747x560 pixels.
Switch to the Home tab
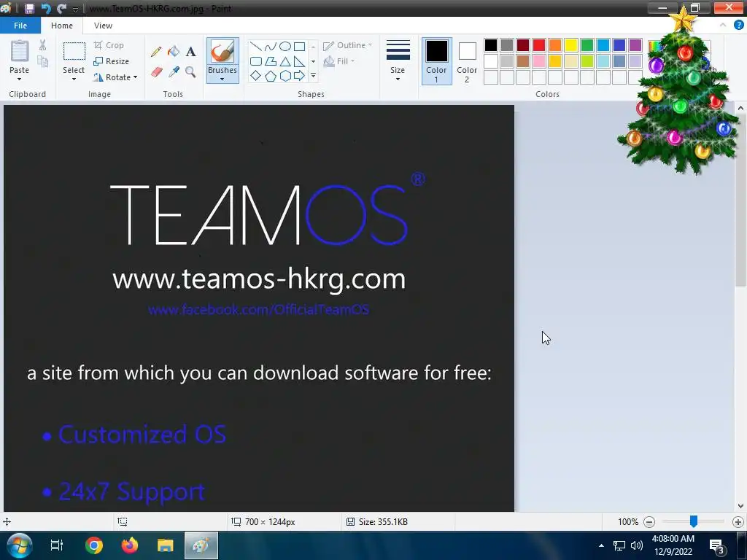[x=62, y=26]
